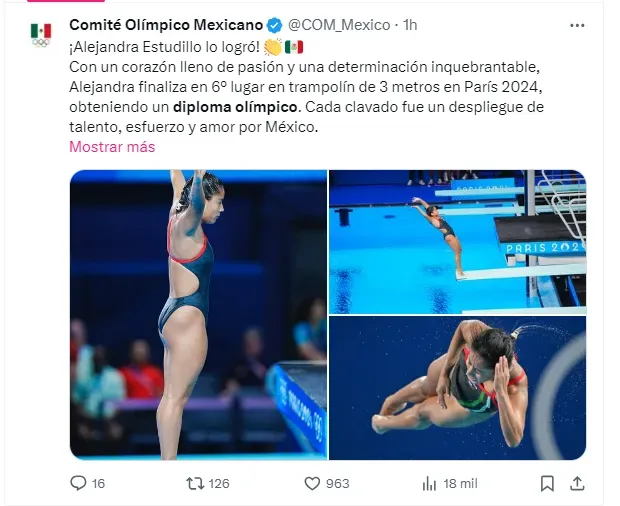The width and height of the screenshot is (620, 506).
Task: Open the tucked mid-air dive photo
Action: (x=457, y=388)
